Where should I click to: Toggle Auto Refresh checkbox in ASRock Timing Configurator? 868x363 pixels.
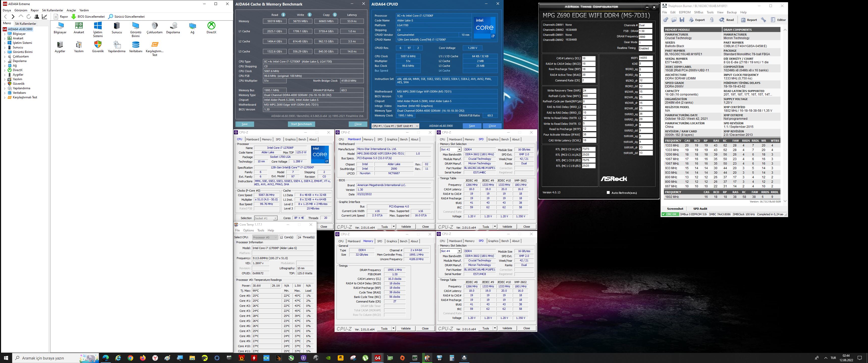click(x=608, y=193)
